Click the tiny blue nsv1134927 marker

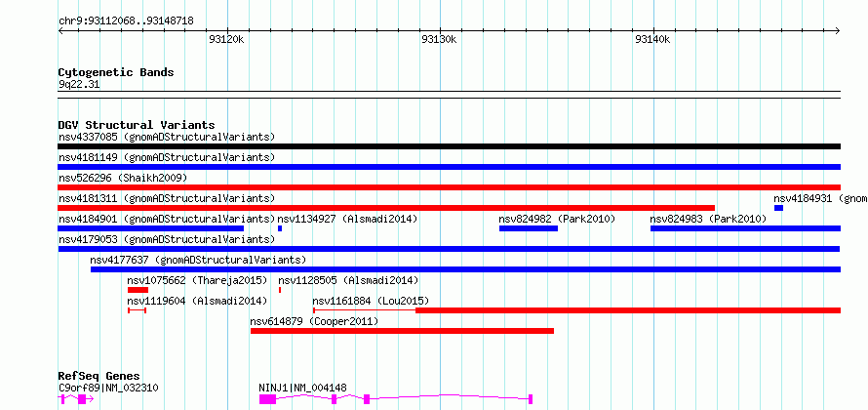tap(280, 228)
